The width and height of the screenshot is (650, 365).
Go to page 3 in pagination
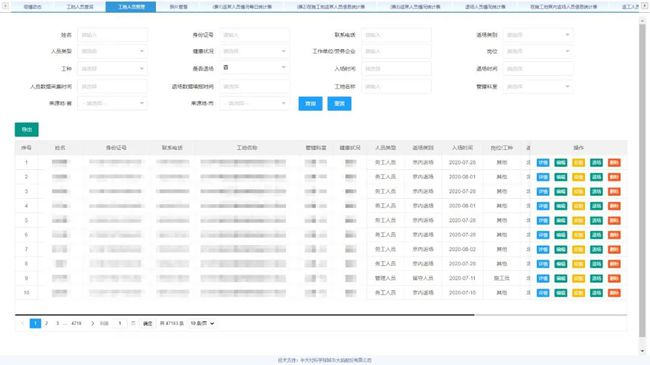[57, 324]
